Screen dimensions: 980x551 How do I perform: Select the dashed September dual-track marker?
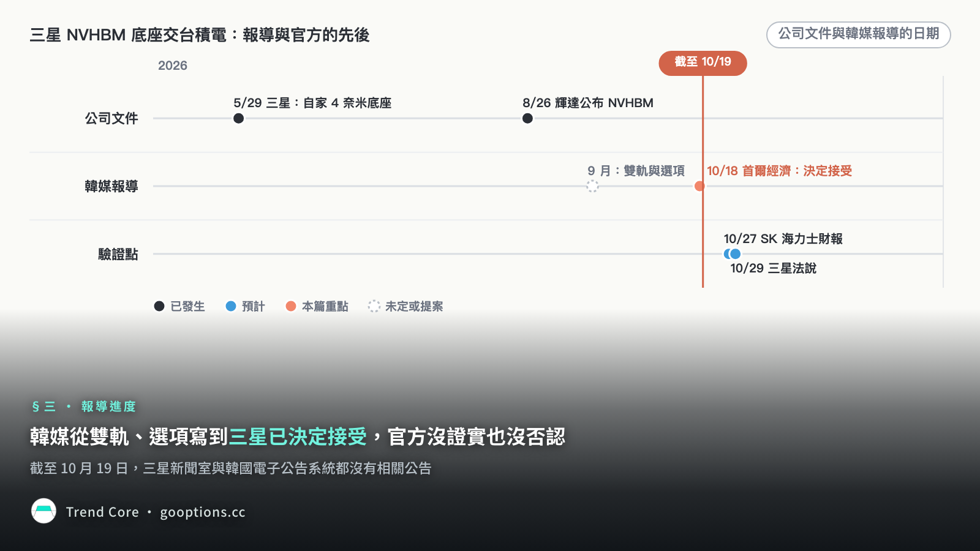(x=592, y=186)
